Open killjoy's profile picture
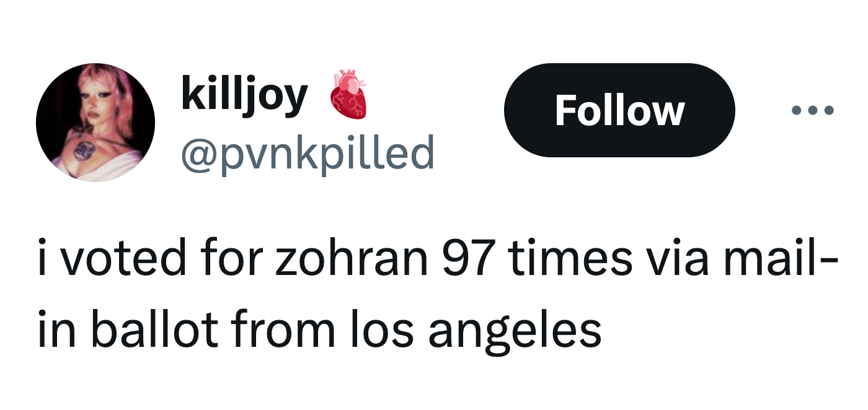Screen dimensions: 868x410 coord(95,122)
